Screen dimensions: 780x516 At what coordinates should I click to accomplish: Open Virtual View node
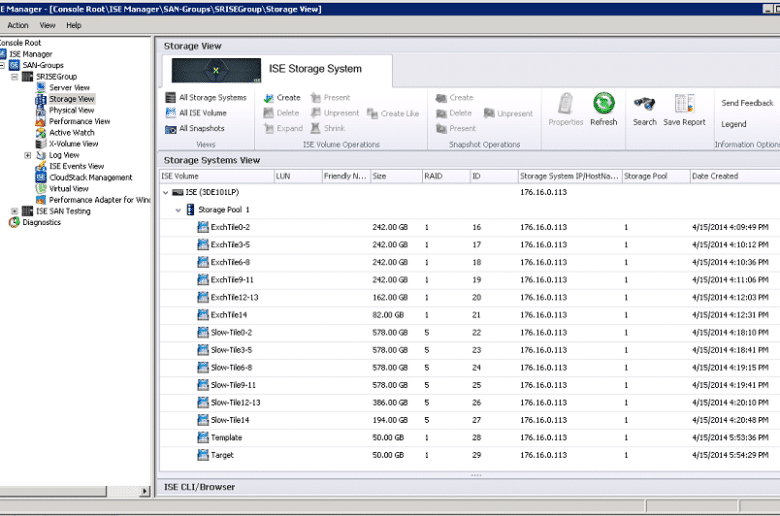click(69, 189)
